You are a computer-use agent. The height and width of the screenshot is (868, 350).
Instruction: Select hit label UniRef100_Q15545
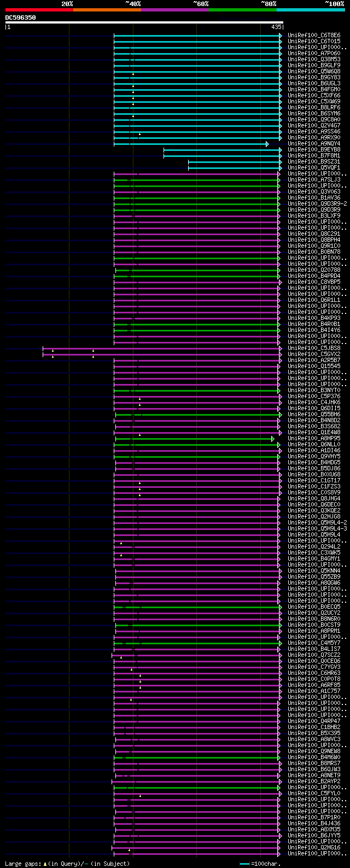click(314, 366)
